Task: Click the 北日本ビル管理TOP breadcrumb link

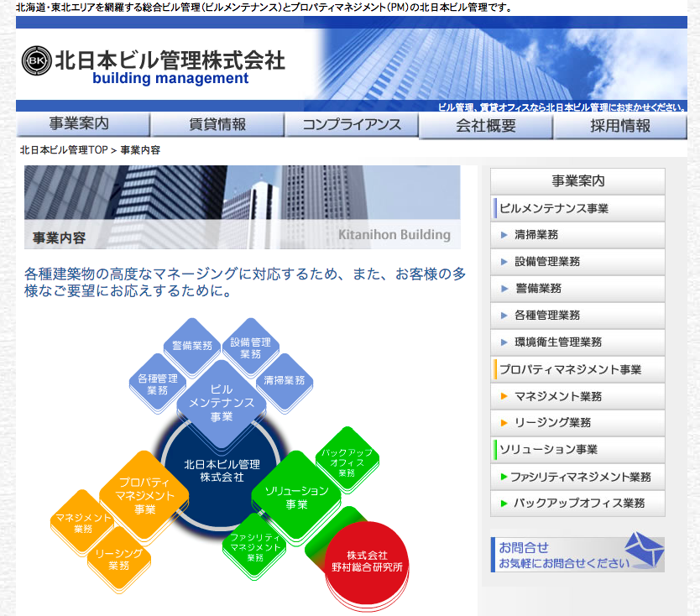Action: click(x=64, y=150)
